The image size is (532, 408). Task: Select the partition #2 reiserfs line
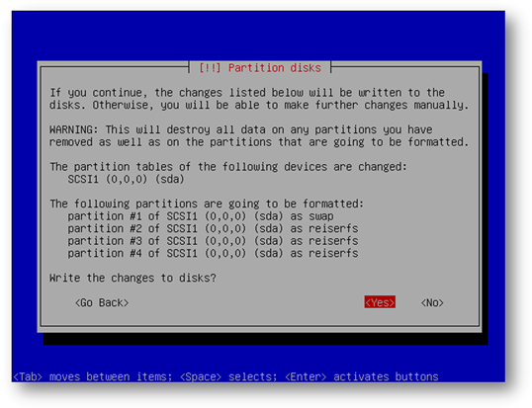[213, 228]
